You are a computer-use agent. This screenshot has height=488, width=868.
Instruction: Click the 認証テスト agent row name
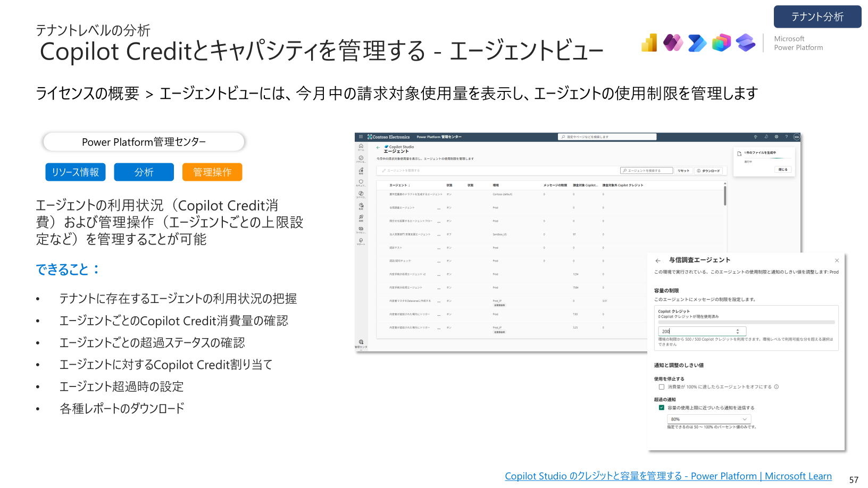(x=396, y=248)
